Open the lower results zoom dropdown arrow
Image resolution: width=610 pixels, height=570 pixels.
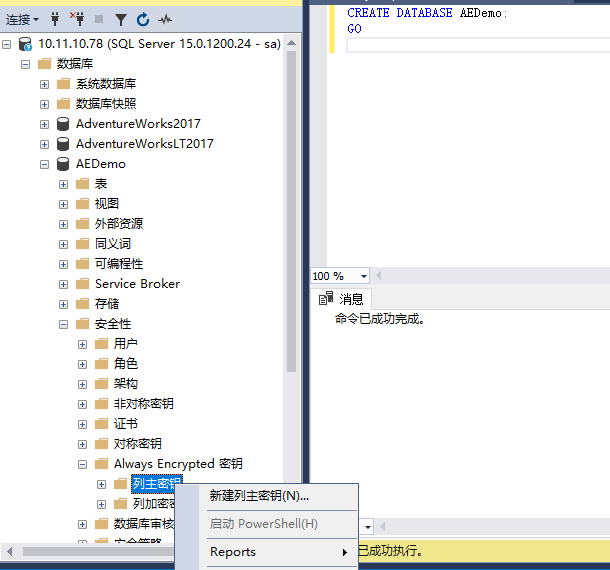coord(368,528)
